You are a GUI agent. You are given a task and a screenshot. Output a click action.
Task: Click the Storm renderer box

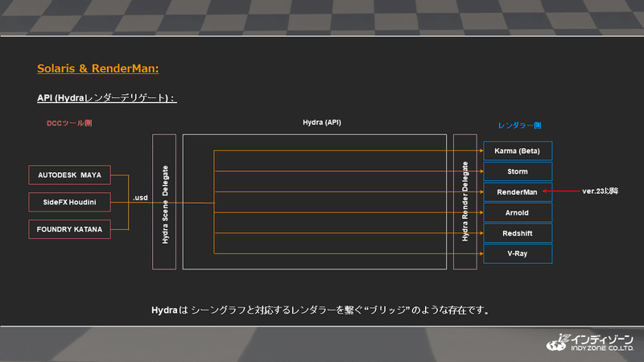(x=518, y=171)
